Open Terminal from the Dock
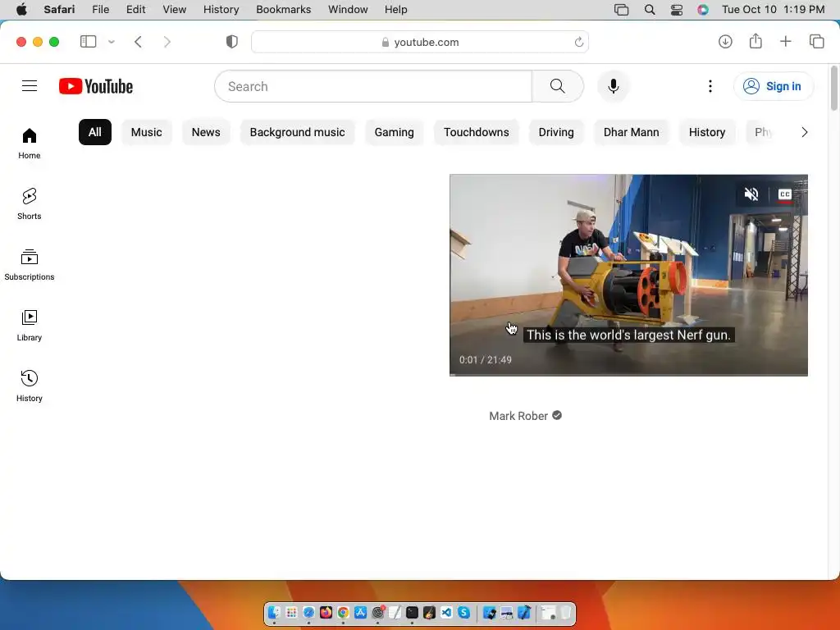This screenshot has height=630, width=840. [x=412, y=612]
